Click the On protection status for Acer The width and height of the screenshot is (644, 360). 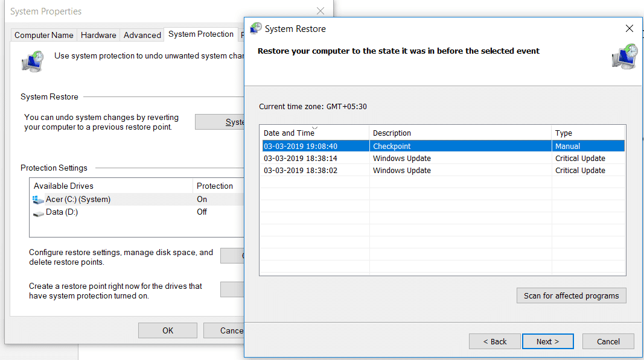coord(202,200)
